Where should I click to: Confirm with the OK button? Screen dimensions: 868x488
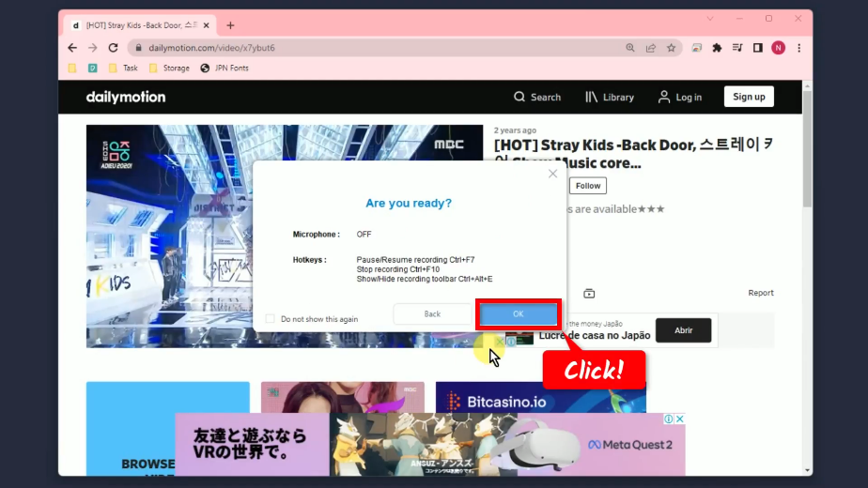coord(519,313)
